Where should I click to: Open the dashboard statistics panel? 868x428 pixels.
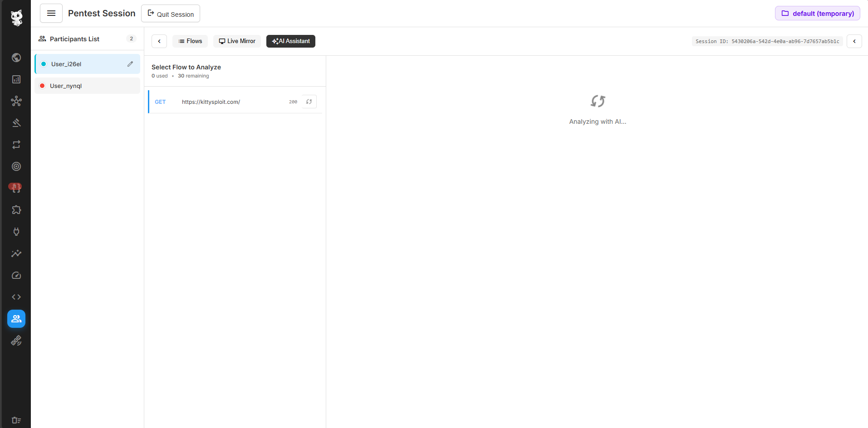pyautogui.click(x=16, y=79)
